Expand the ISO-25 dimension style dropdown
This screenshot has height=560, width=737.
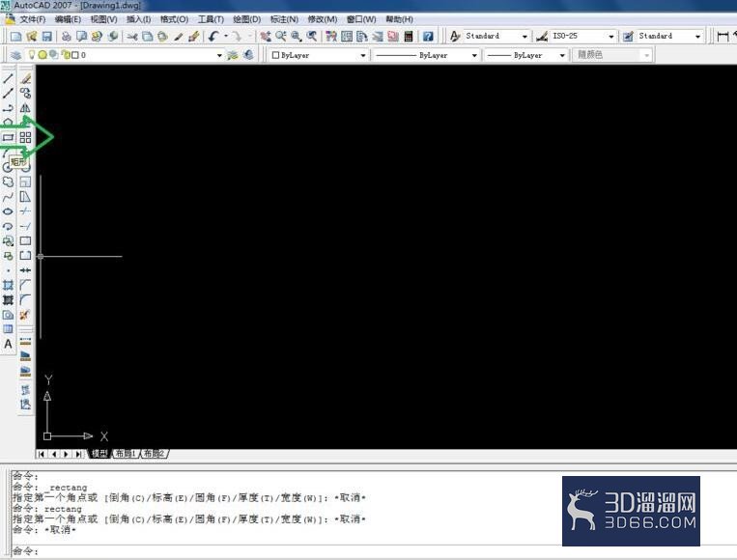pos(611,36)
